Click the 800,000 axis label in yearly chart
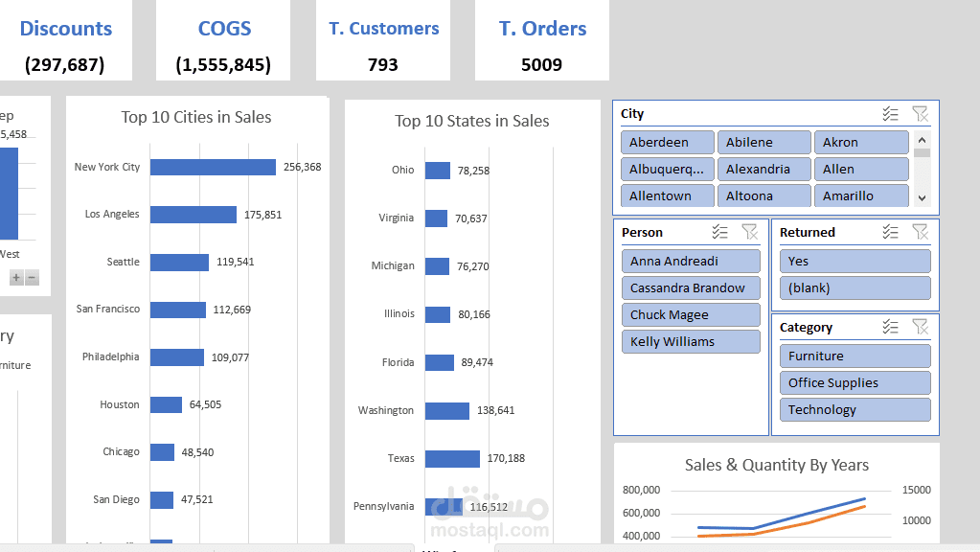The image size is (980, 552). (x=641, y=490)
